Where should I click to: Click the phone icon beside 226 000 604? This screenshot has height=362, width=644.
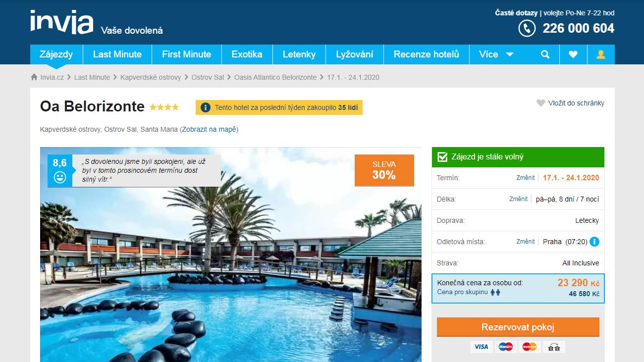point(527,28)
